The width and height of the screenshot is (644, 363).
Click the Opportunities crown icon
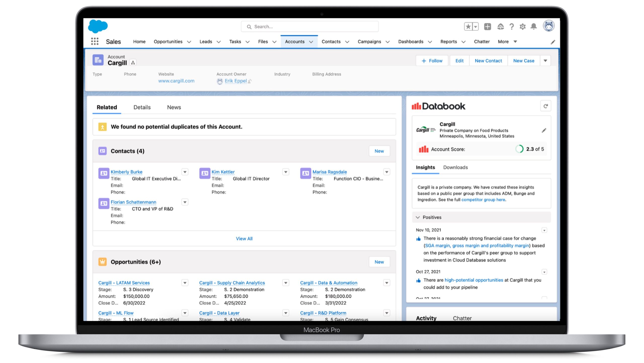point(102,262)
